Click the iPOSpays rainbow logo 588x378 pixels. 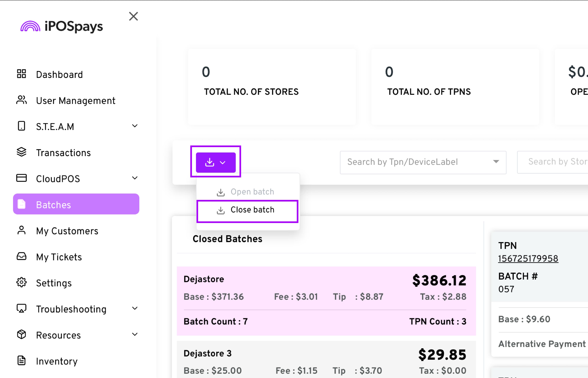tap(30, 26)
